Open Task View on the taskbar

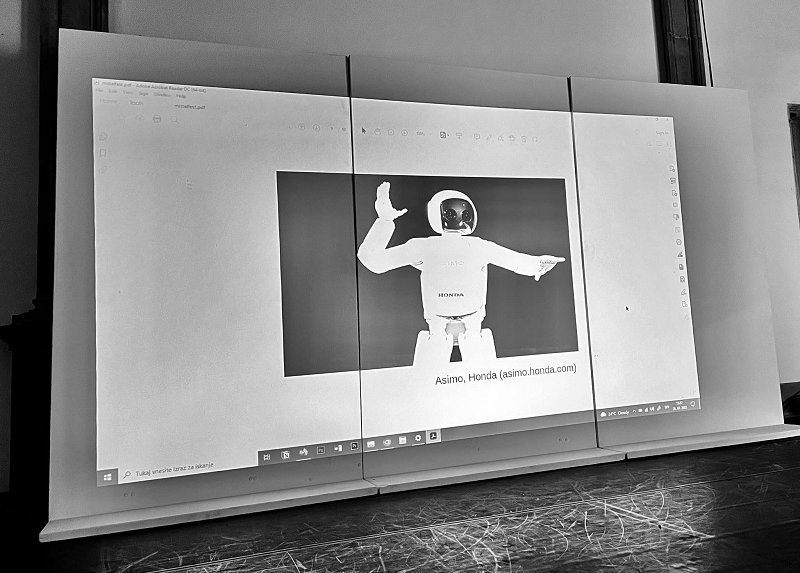click(267, 457)
